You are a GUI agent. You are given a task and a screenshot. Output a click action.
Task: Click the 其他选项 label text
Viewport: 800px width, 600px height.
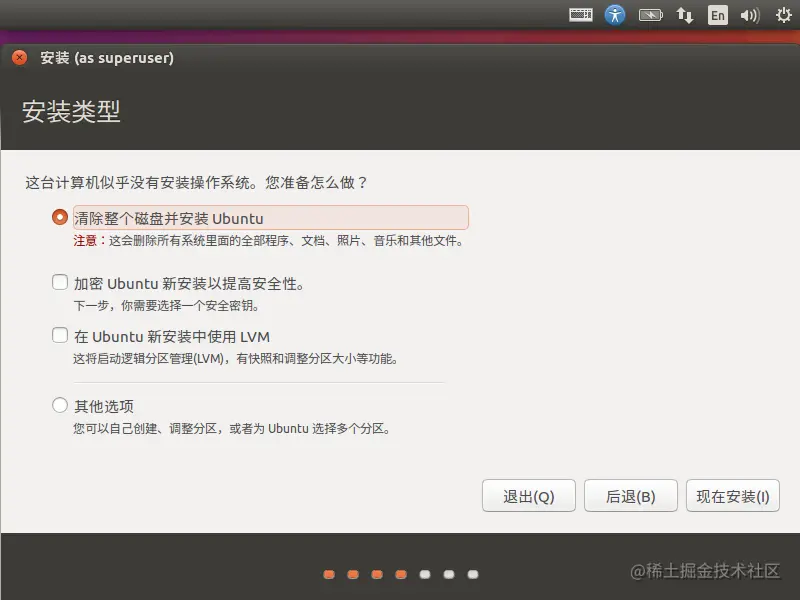[104, 406]
